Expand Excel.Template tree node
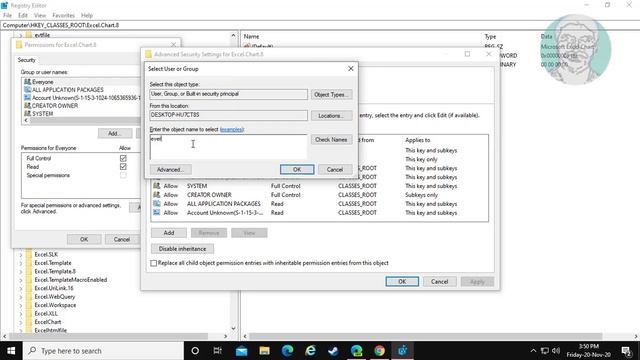 21,263
